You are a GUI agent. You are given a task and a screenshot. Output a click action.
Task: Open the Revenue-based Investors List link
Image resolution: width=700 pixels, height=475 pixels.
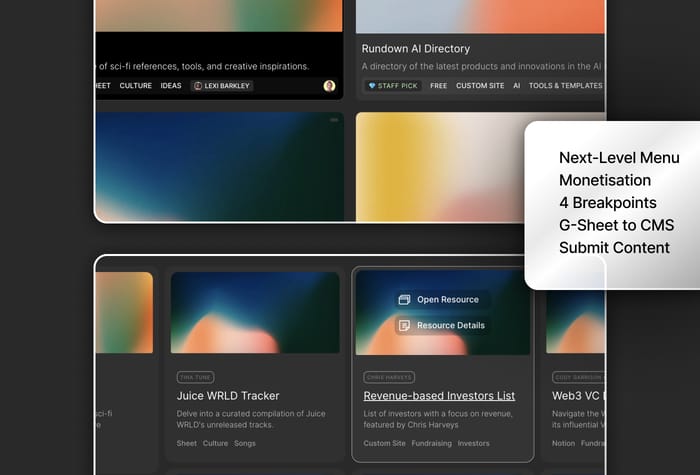tap(439, 396)
